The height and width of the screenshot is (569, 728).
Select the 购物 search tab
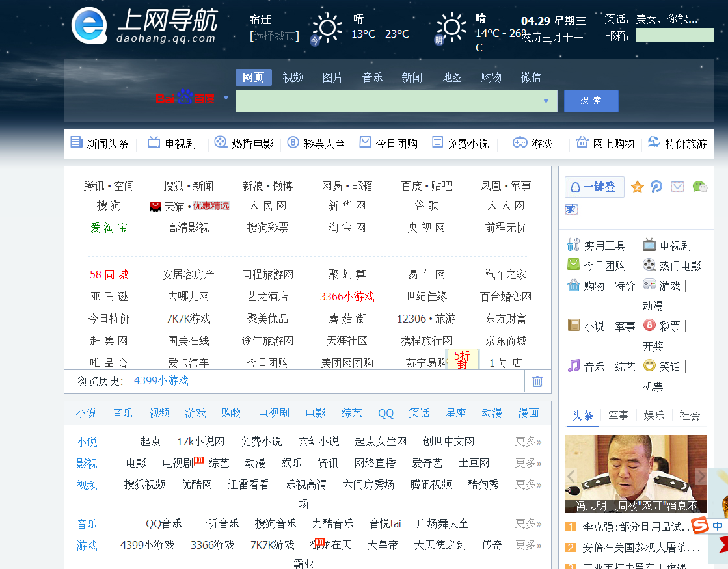491,77
